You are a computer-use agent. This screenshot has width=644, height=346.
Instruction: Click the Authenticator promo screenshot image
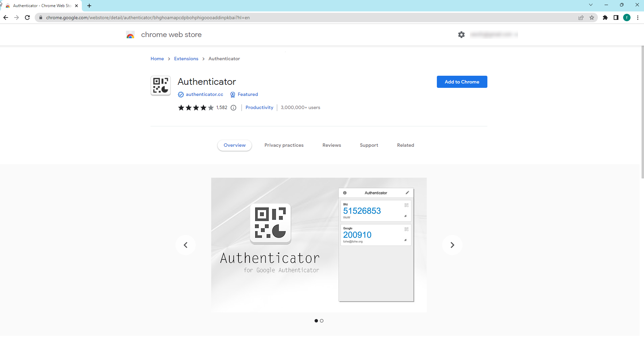(319, 245)
